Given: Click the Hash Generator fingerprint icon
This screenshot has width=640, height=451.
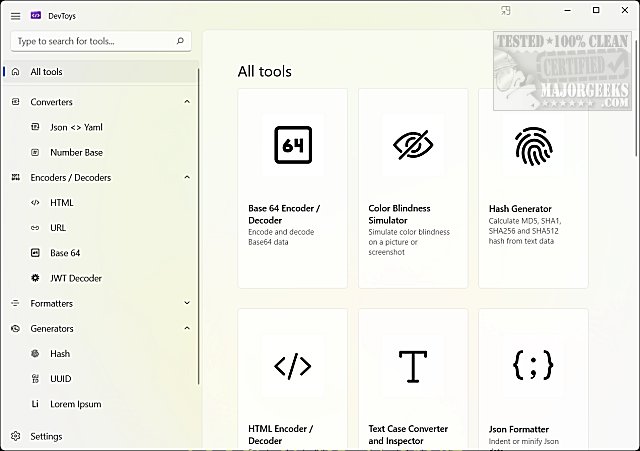Looking at the screenshot, I should [x=533, y=145].
